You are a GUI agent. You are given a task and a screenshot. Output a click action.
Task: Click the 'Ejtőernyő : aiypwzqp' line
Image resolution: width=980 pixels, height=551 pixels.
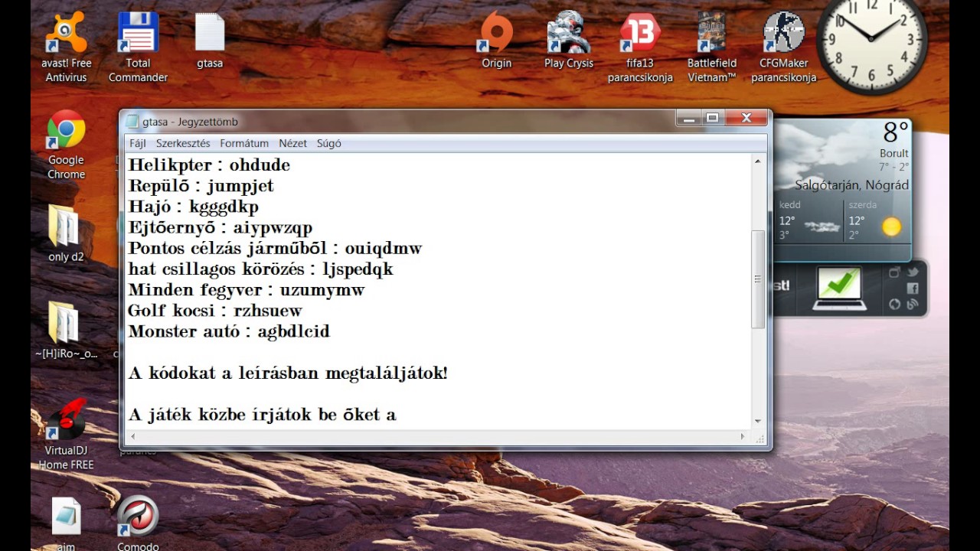click(220, 227)
